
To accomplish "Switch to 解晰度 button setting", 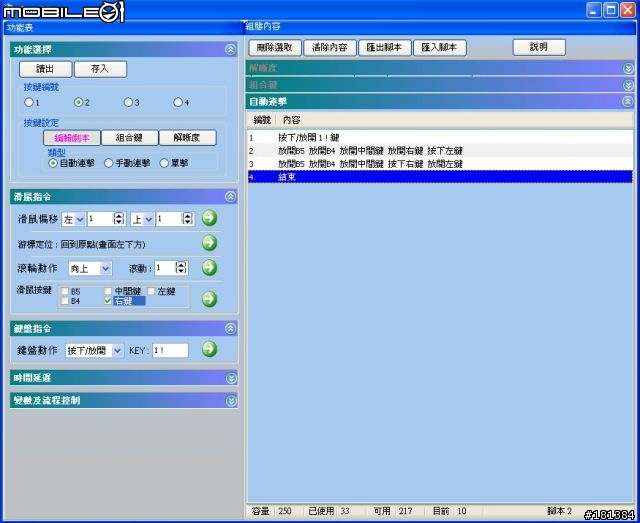I will click(187, 138).
